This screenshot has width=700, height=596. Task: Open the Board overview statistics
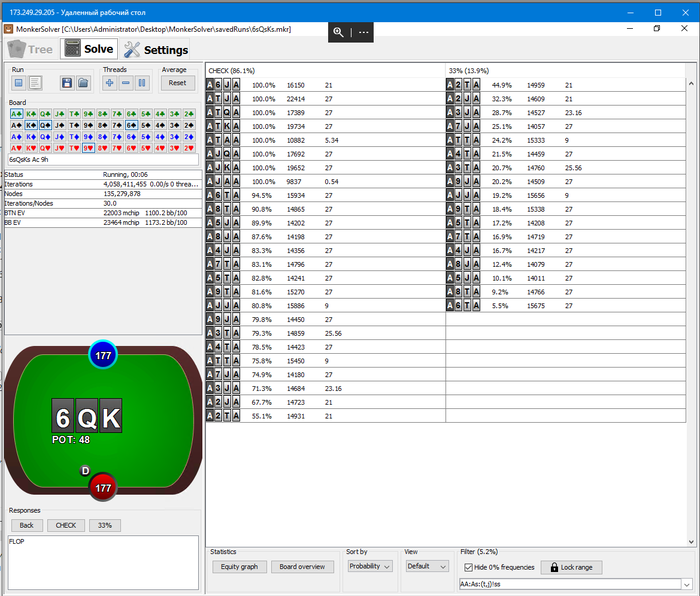pos(302,567)
